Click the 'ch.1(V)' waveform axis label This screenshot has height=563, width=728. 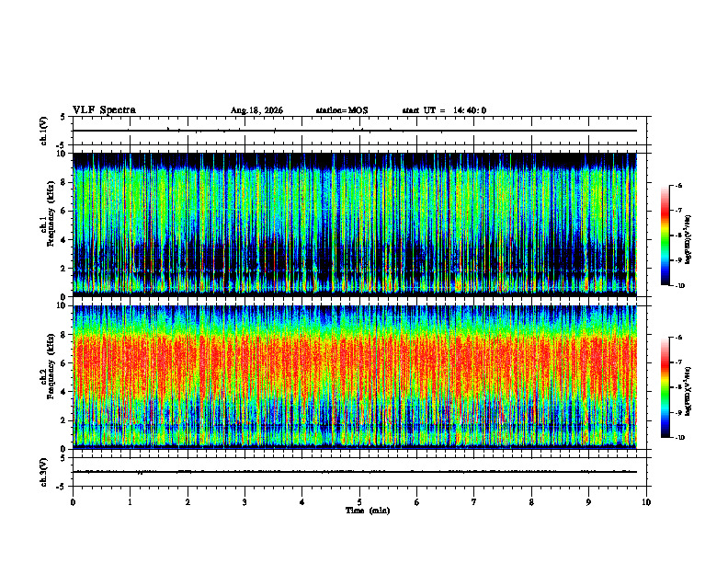[x=44, y=131]
